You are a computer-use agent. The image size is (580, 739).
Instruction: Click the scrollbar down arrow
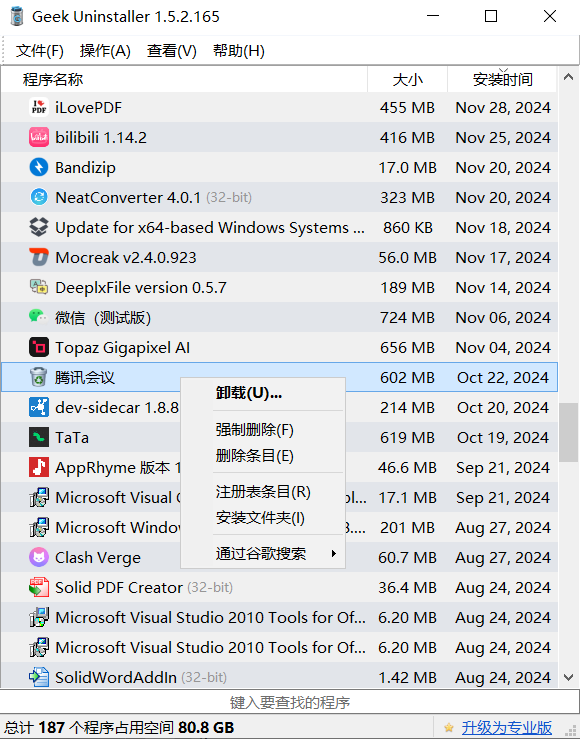pyautogui.click(x=569, y=678)
